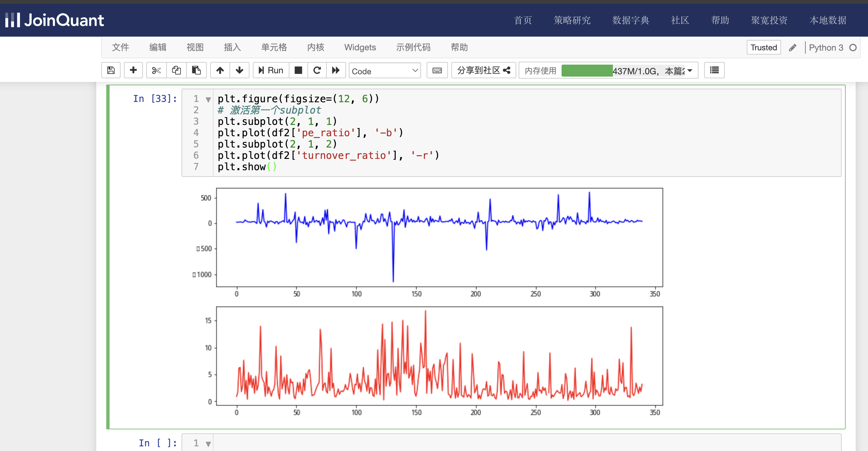Open the 插入 menu
The width and height of the screenshot is (868, 451).
tap(232, 47)
